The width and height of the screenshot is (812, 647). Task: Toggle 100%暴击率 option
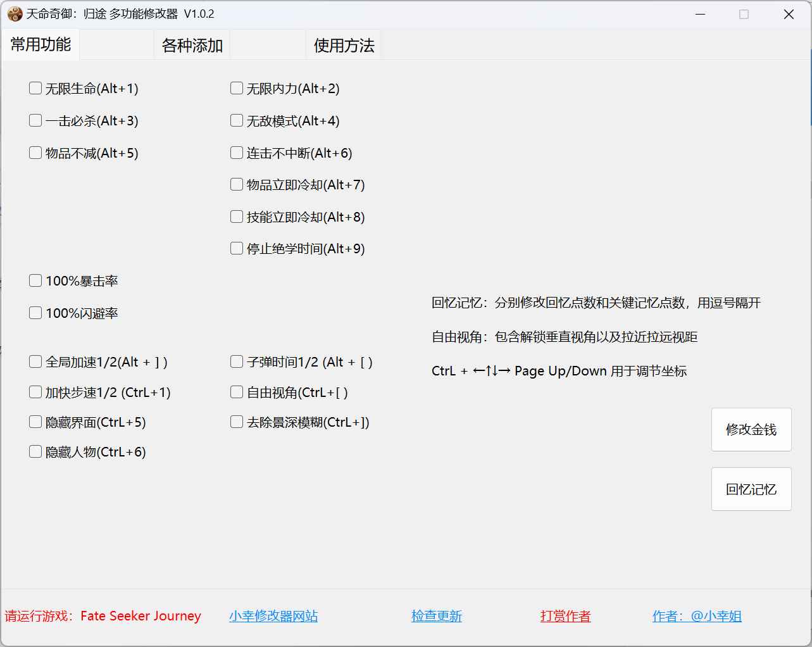tap(35, 280)
